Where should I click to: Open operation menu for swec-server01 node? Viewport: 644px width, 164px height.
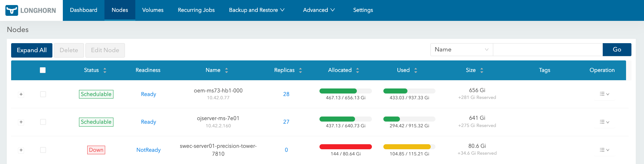[x=605, y=150]
